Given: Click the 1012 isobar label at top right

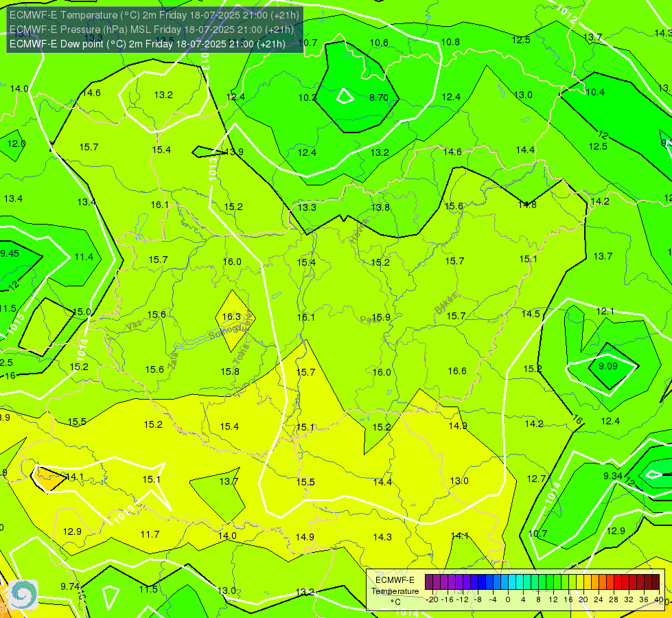Looking at the screenshot, I should (566, 13).
